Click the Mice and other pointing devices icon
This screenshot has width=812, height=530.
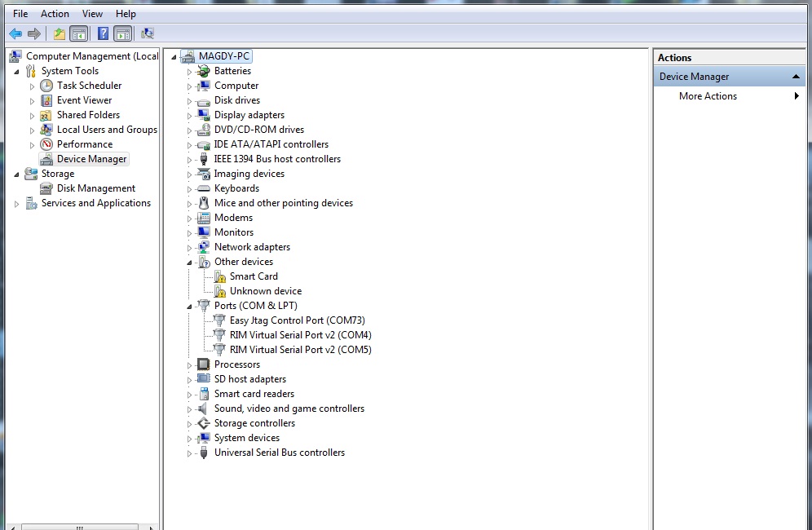204,203
